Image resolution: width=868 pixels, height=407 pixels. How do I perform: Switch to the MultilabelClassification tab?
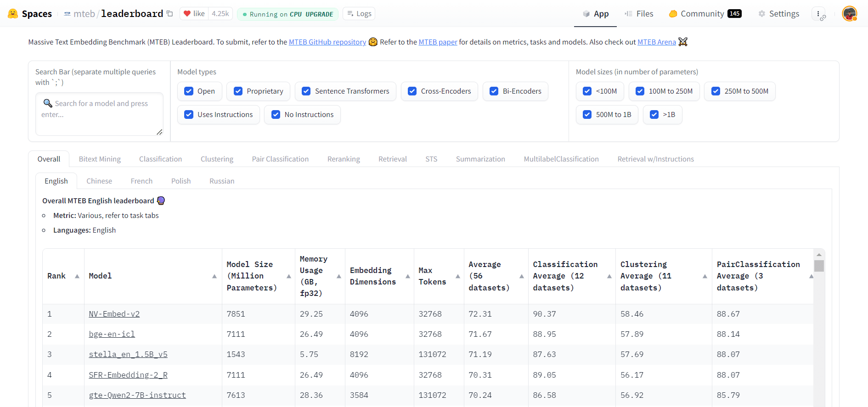click(x=561, y=159)
